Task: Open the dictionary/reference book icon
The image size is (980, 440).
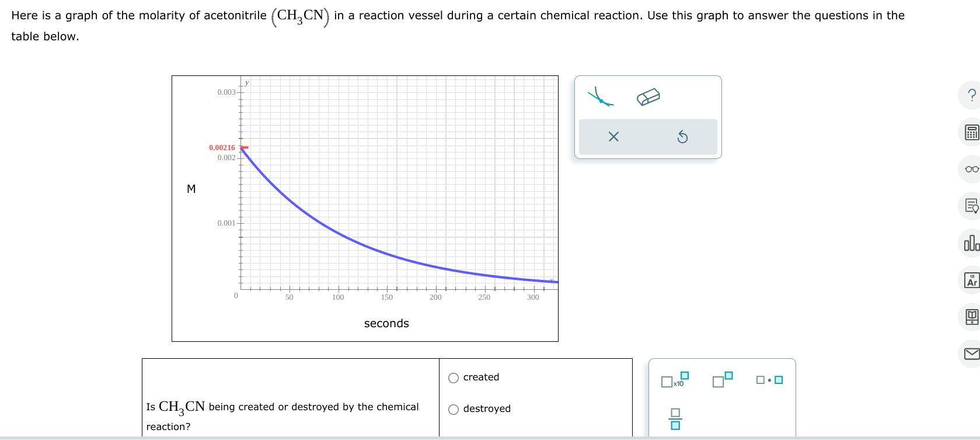Action: [971, 316]
